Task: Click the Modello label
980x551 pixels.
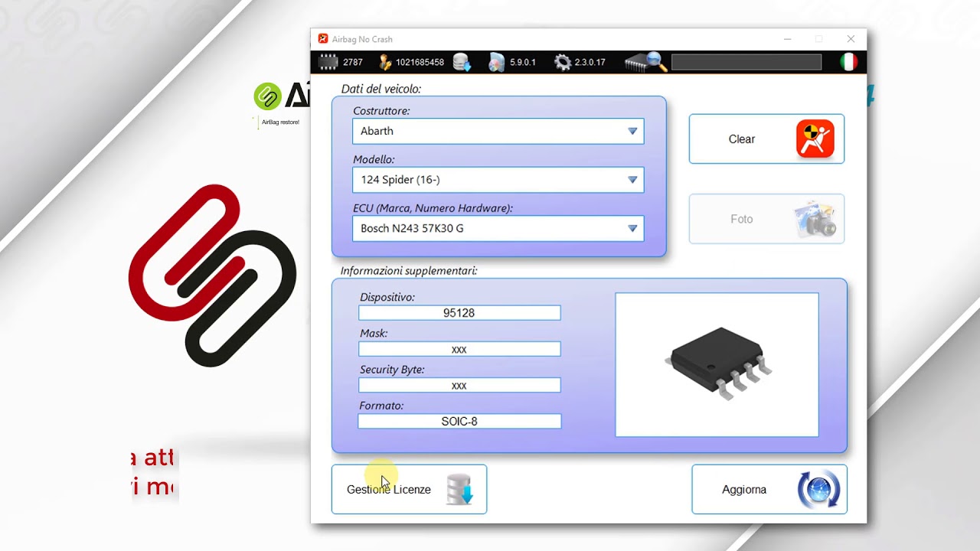Action: 374,160
